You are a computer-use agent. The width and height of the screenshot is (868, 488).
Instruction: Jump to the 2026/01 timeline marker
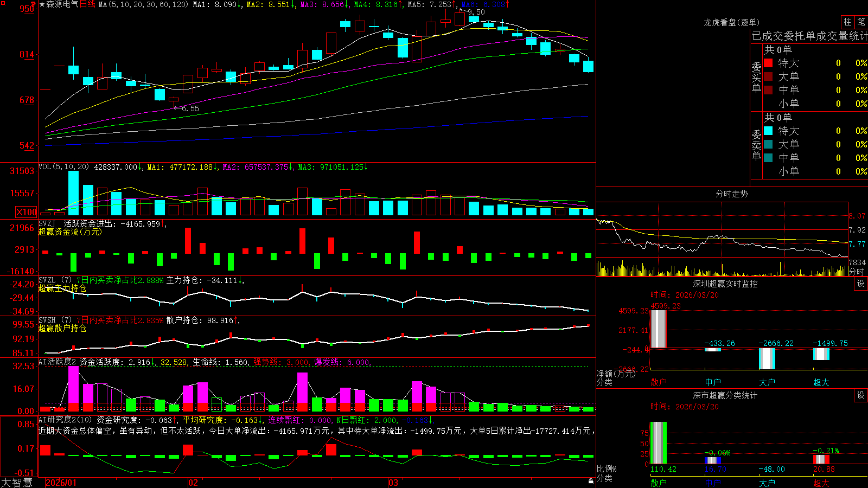click(61, 483)
